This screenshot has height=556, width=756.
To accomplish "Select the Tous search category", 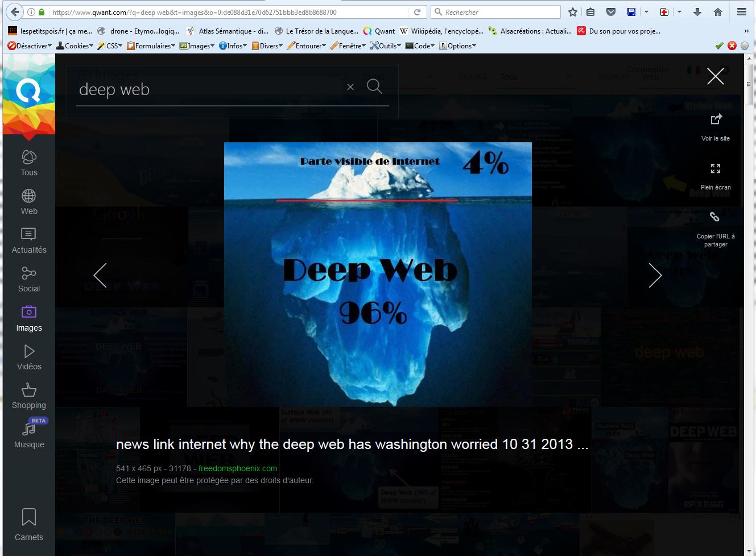I will tap(29, 164).
